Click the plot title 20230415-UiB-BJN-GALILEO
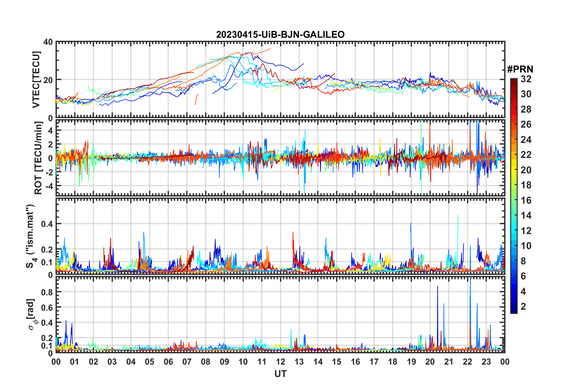561x392 pixels. 280,35
